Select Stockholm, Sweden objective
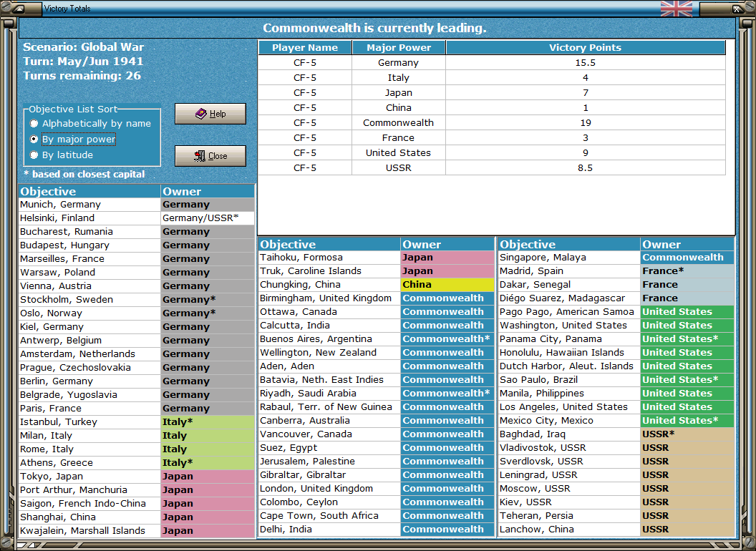This screenshot has height=551, width=756. 89,299
